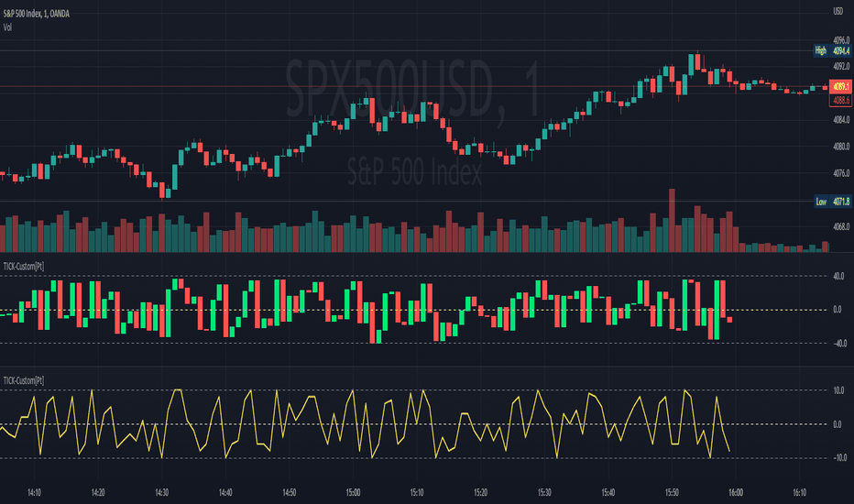Viewport: 854px width, 504px height.
Task: Click the 40.0 TICK histogram axis value
Action: coord(838,276)
